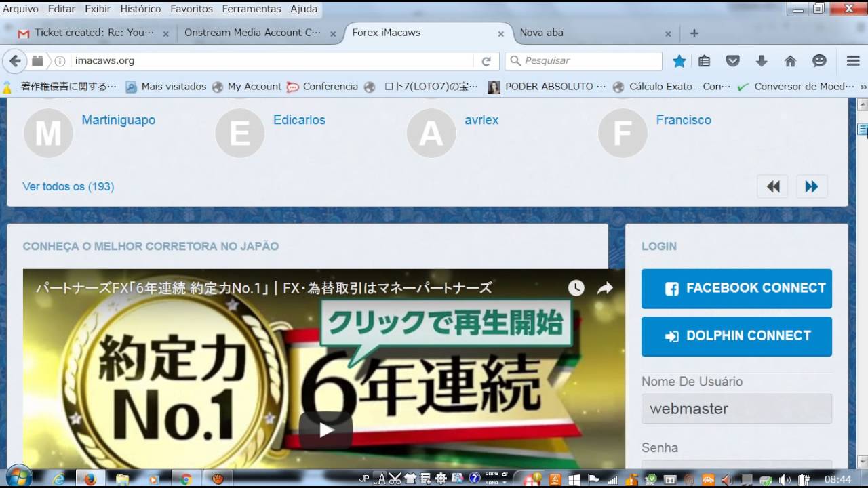The width and height of the screenshot is (868, 488).
Task: Click the site info icon beside imacaws.org
Action: (60, 61)
